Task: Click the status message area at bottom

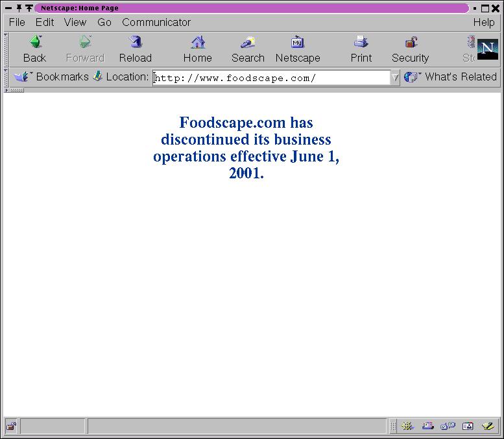Action: [x=237, y=427]
